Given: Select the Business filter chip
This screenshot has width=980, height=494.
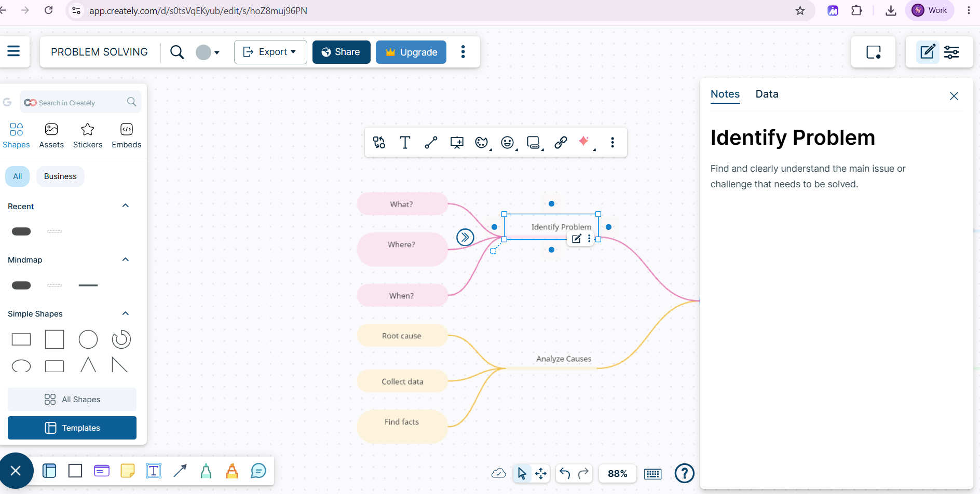Looking at the screenshot, I should point(60,176).
